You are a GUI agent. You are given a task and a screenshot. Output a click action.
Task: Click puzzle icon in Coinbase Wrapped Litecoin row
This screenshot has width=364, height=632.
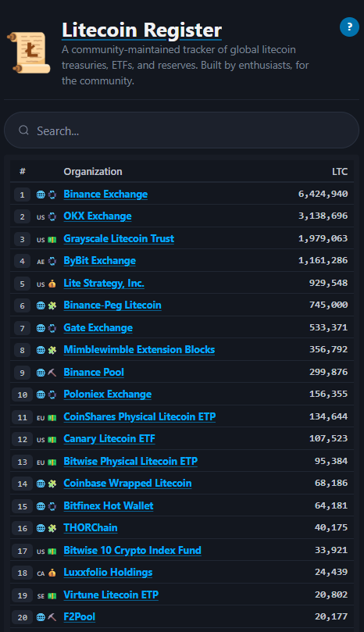point(52,484)
